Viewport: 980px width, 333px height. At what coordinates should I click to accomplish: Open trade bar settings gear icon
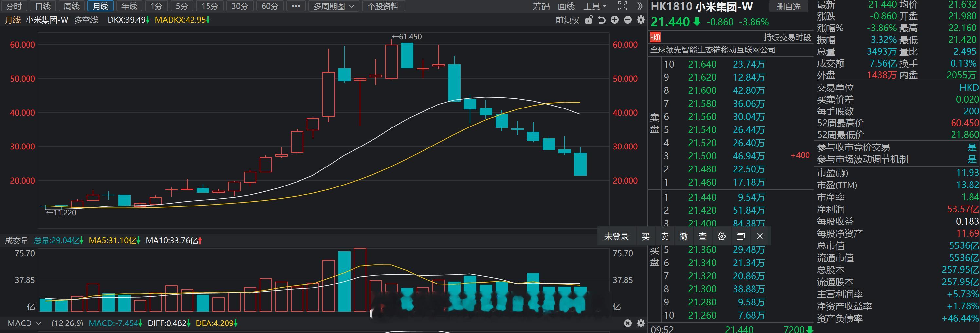[721, 237]
